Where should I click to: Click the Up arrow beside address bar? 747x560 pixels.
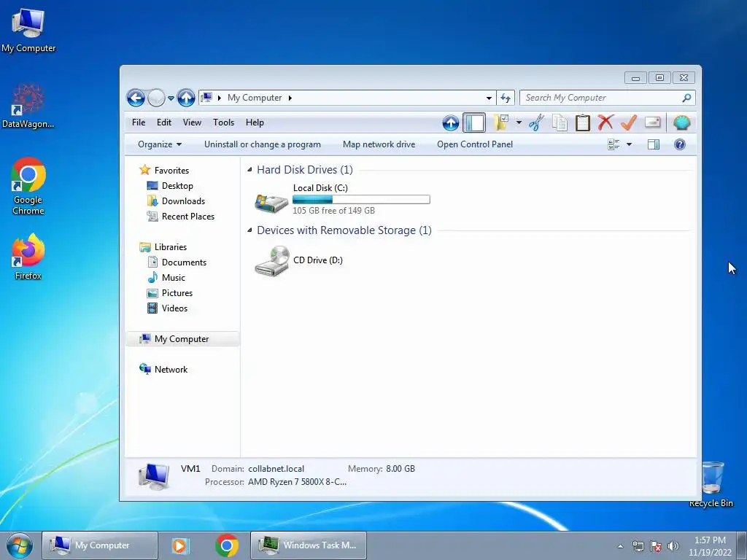186,98
